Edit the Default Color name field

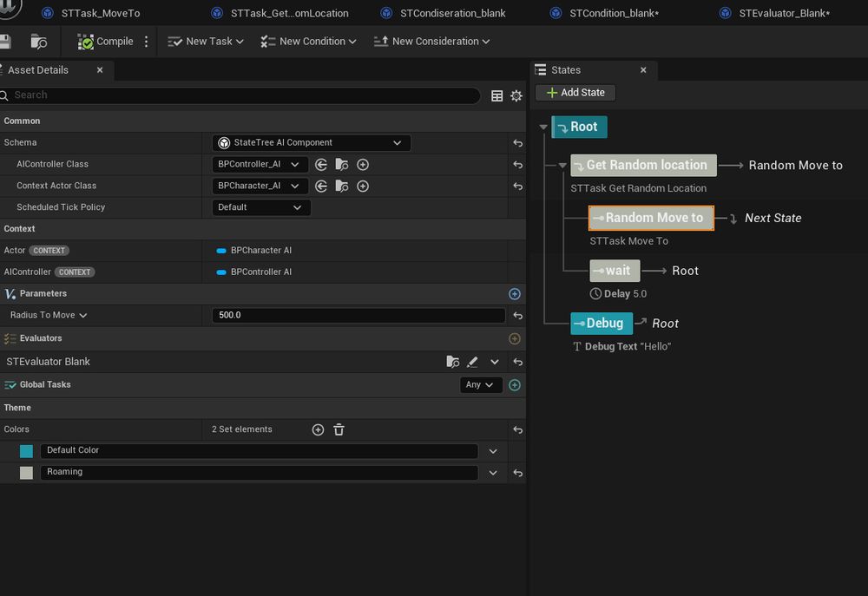(259, 450)
